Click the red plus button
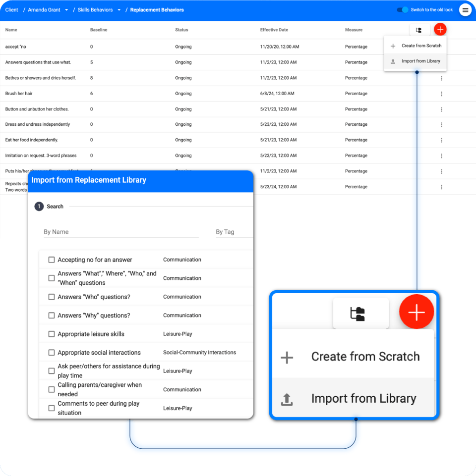 coord(440,29)
